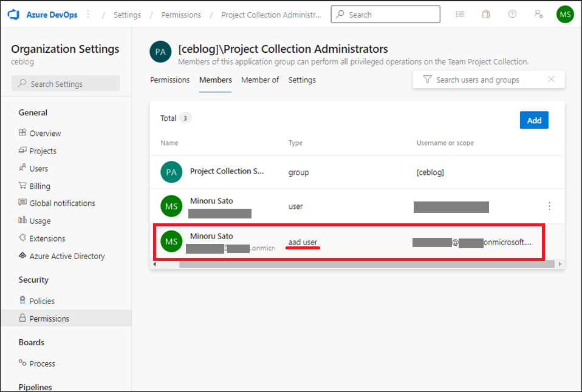
Task: Open Users in the General section
Action: pyautogui.click(x=39, y=168)
